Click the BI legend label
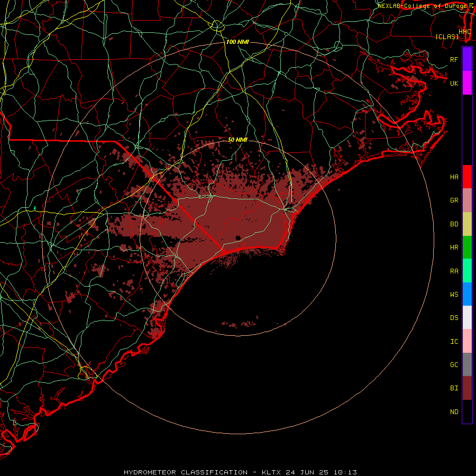 [454, 388]
